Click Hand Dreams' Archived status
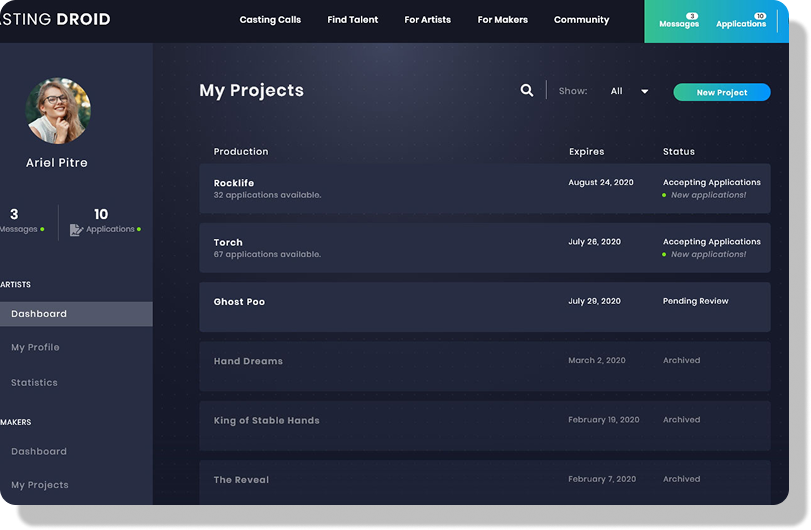811x530 pixels. [x=681, y=360]
